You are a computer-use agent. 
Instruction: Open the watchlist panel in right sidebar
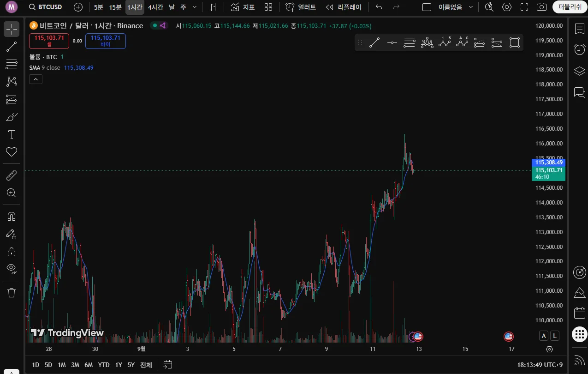click(579, 29)
